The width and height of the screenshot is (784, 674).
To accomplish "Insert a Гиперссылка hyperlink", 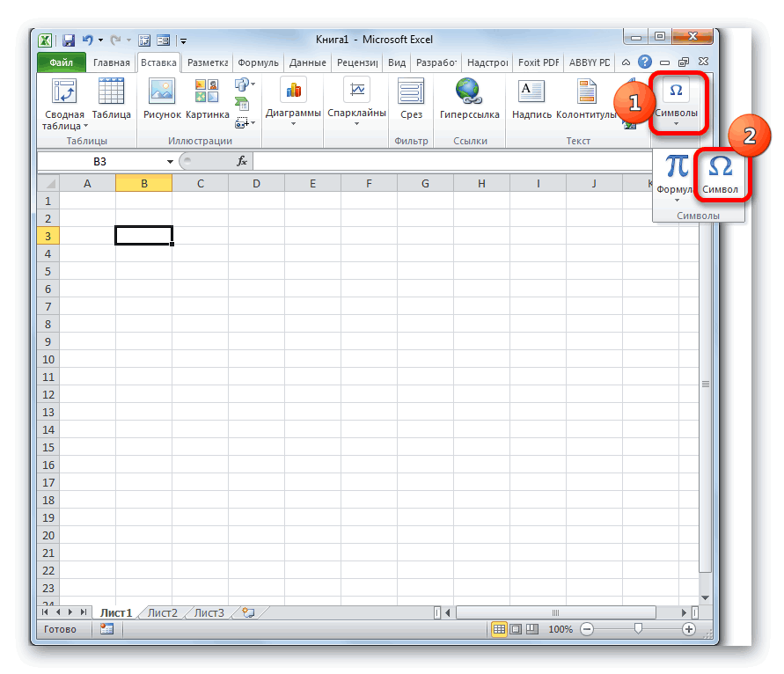I will 470,99.
